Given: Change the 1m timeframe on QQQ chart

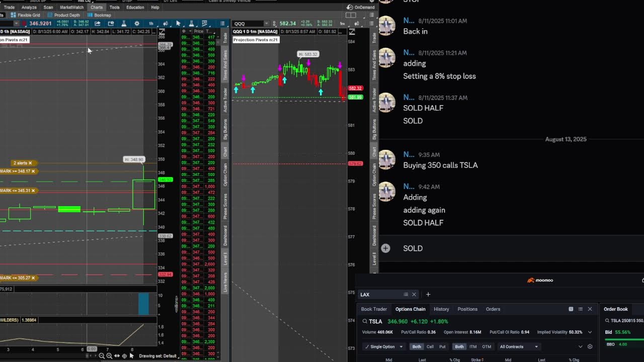Looking at the screenshot, I should [343, 24].
